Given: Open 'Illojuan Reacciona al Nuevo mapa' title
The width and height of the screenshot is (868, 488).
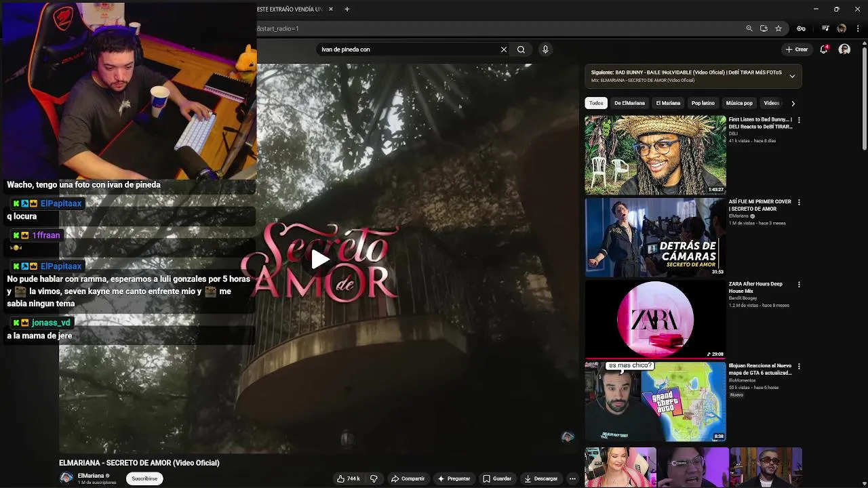Looking at the screenshot, I should (760, 369).
